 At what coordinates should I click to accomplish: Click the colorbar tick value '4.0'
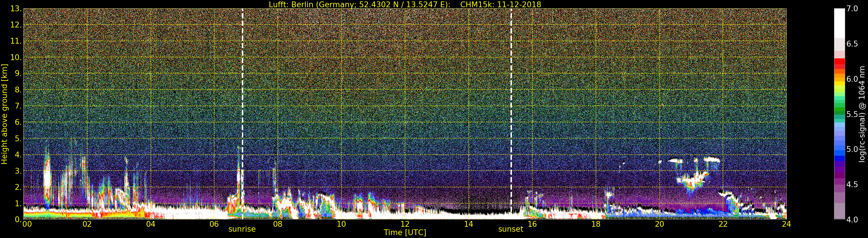852,220
